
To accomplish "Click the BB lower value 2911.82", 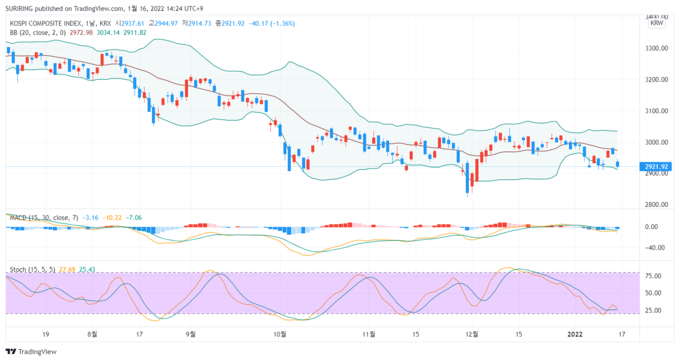I will coord(135,33).
